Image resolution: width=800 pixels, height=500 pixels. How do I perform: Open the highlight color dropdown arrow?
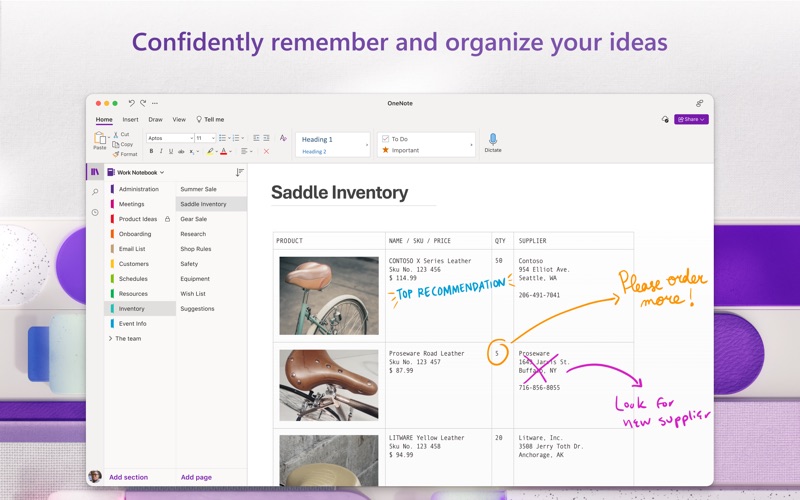click(x=216, y=152)
